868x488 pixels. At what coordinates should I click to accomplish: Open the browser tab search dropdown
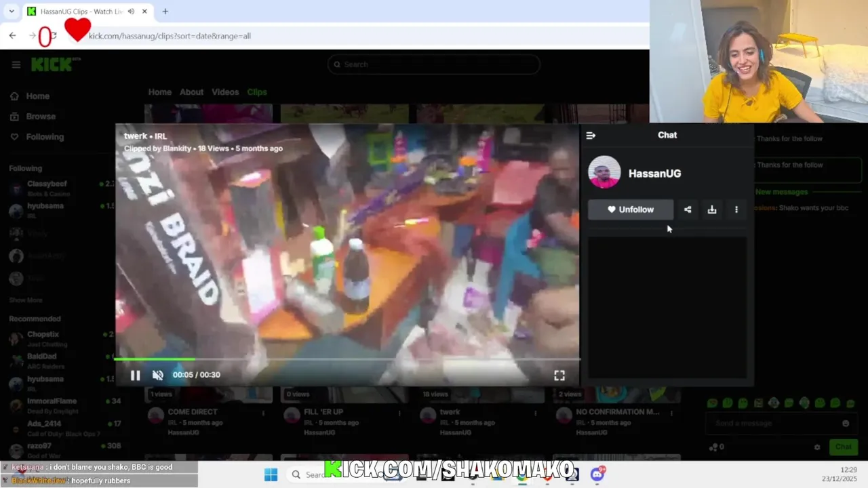coord(12,12)
